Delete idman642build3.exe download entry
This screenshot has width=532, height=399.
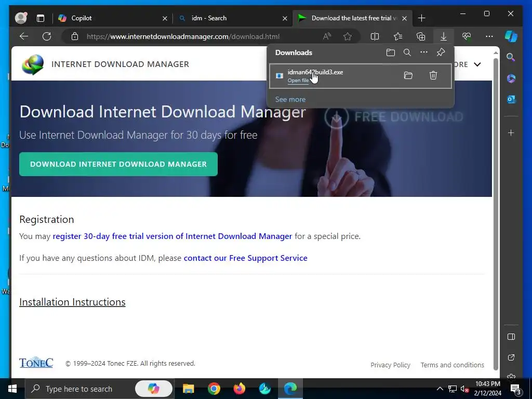tap(433, 75)
